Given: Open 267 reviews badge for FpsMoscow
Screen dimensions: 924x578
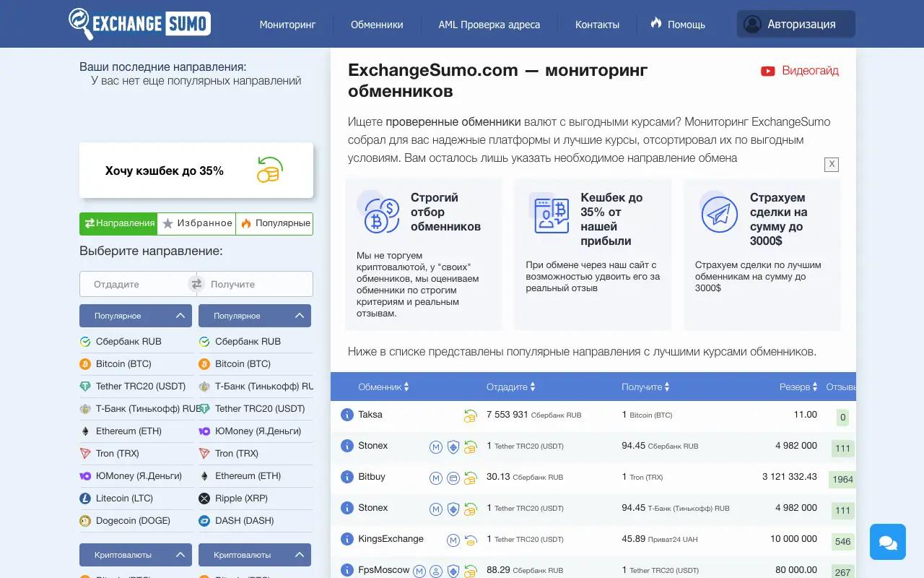Looking at the screenshot, I should [x=842, y=572].
